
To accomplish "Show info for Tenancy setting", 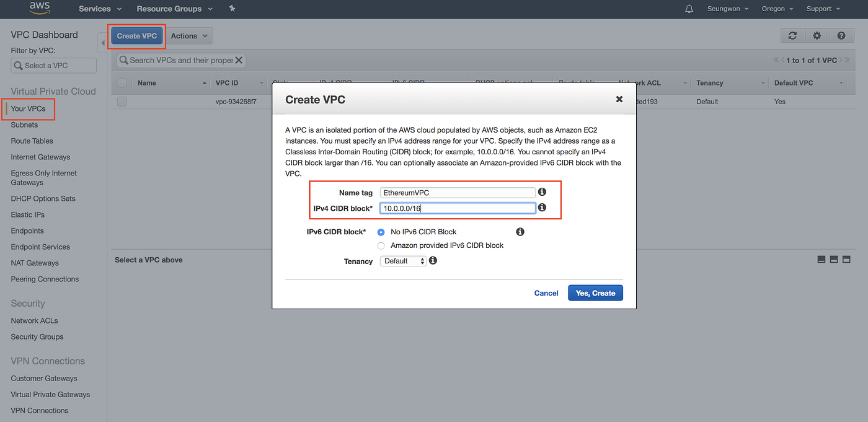I will 433,260.
